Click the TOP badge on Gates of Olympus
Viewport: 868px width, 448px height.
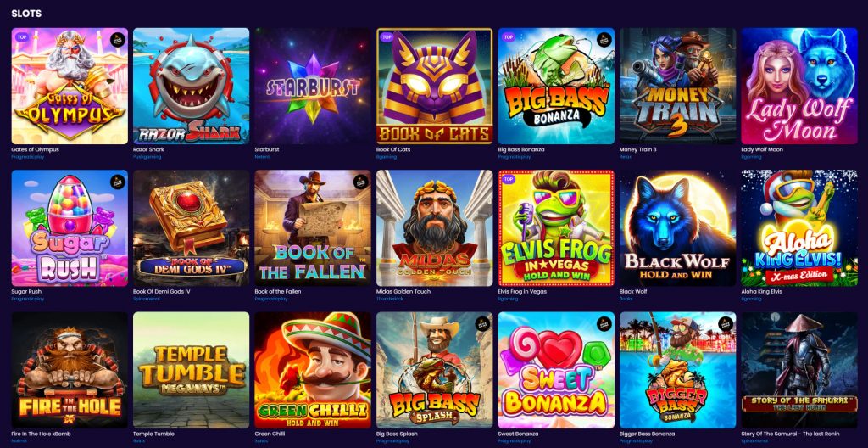pyautogui.click(x=22, y=37)
